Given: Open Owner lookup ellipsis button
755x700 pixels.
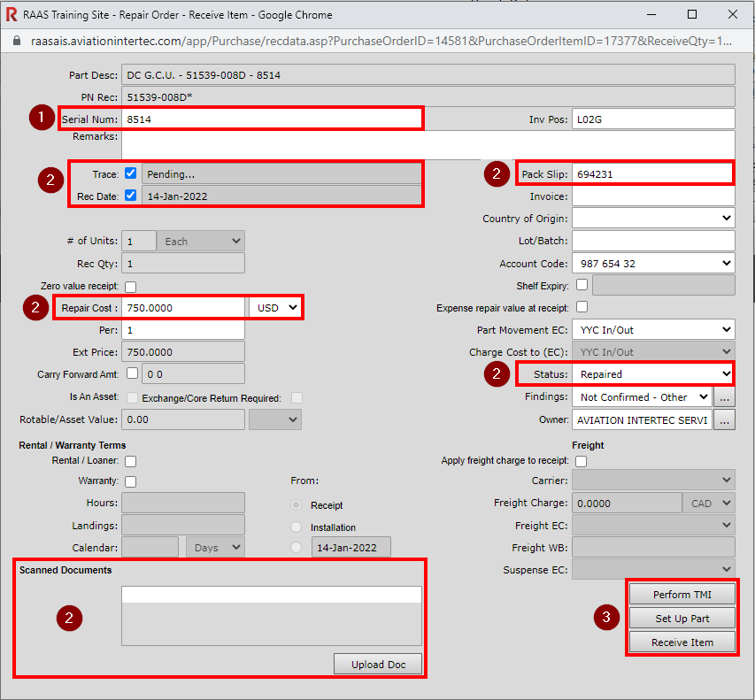Looking at the screenshot, I should coord(725,420).
